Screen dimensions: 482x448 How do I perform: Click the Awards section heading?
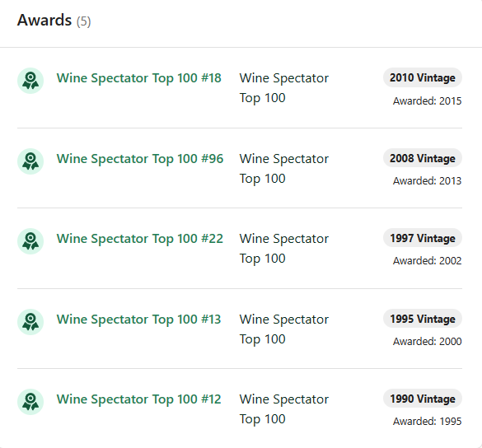(44, 21)
